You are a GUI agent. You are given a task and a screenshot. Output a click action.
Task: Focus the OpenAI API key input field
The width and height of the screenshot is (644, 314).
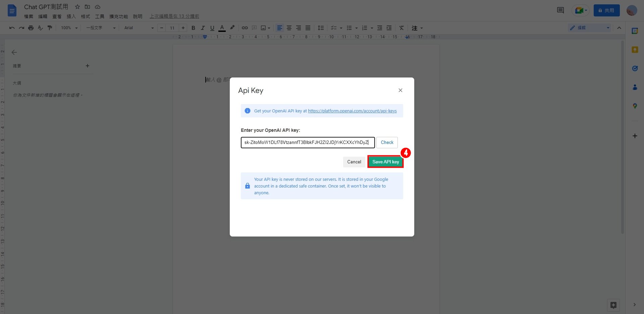point(308,142)
